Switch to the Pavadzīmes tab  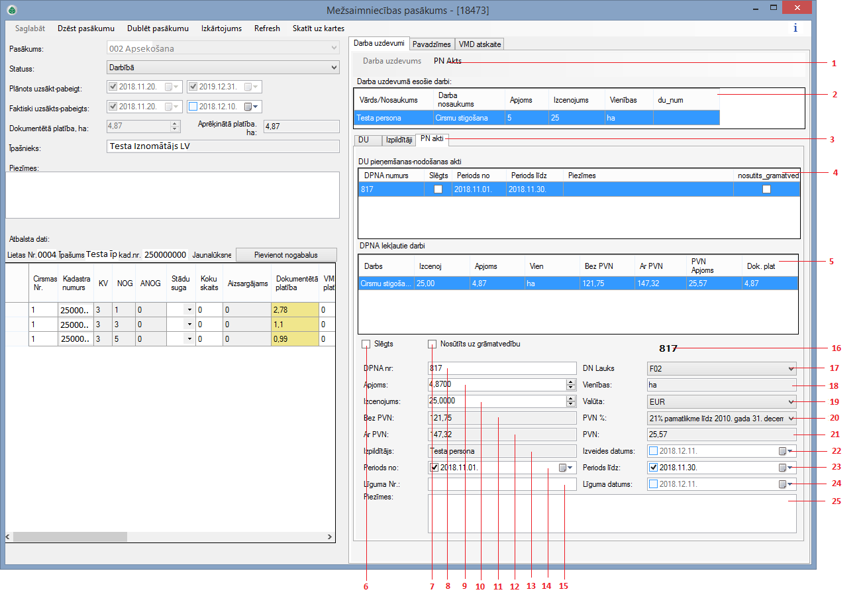[x=432, y=44]
